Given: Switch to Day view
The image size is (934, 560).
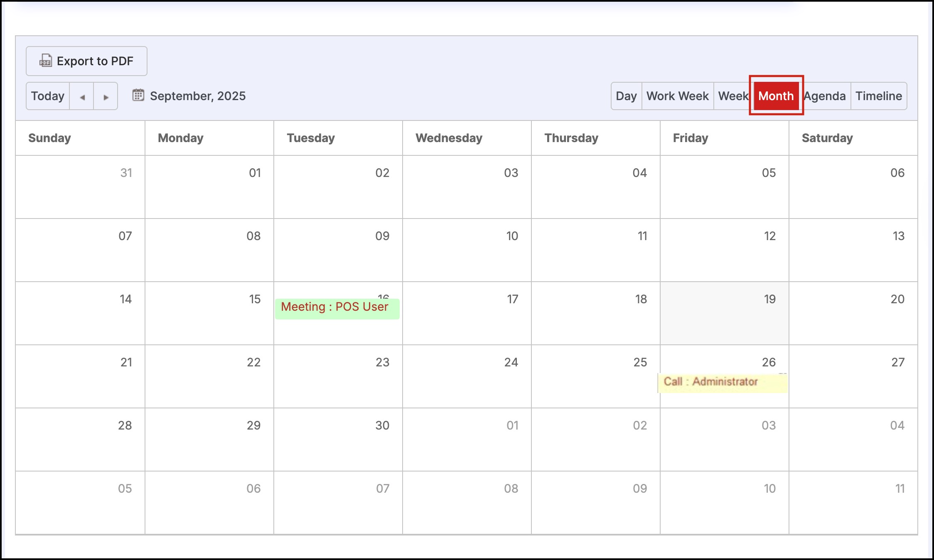Looking at the screenshot, I should tap(626, 96).
